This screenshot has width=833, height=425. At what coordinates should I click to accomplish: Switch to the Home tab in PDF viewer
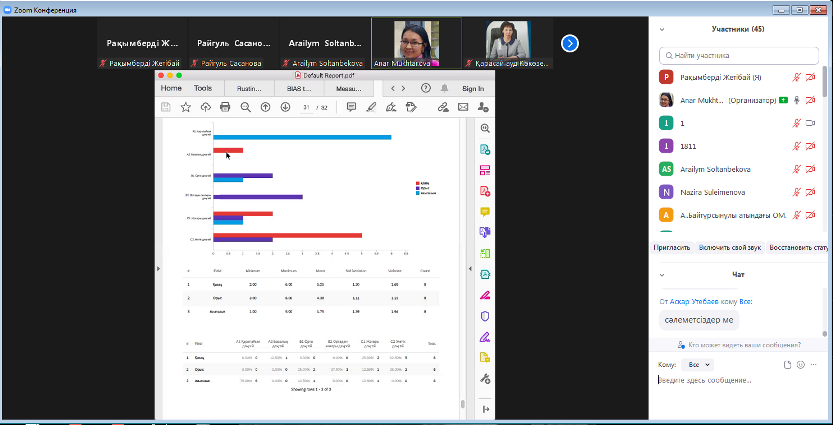pyautogui.click(x=172, y=88)
